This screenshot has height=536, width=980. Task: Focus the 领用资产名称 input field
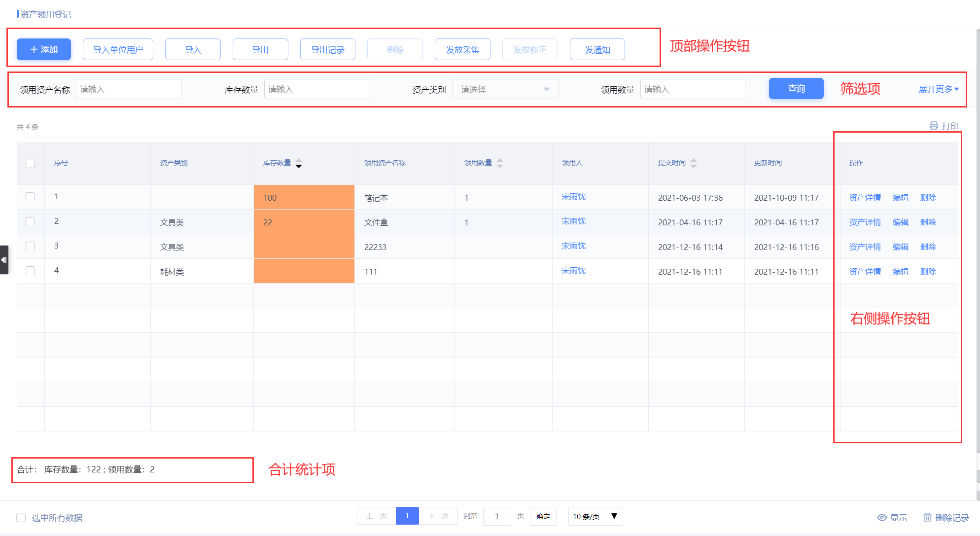click(x=129, y=89)
